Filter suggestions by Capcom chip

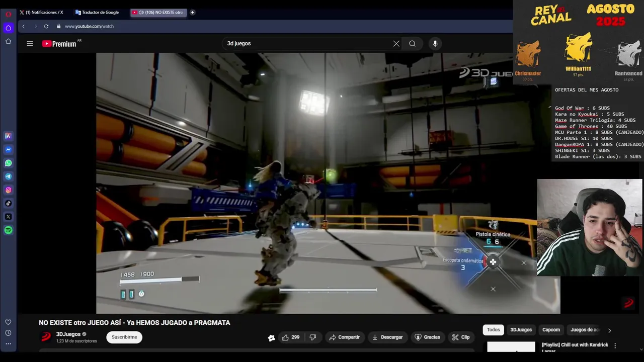[x=551, y=330]
